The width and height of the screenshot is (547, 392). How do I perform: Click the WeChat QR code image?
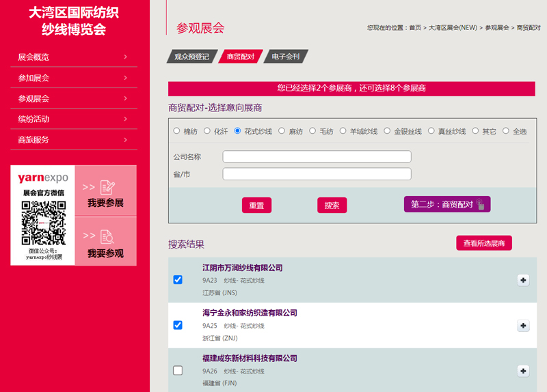tap(43, 223)
